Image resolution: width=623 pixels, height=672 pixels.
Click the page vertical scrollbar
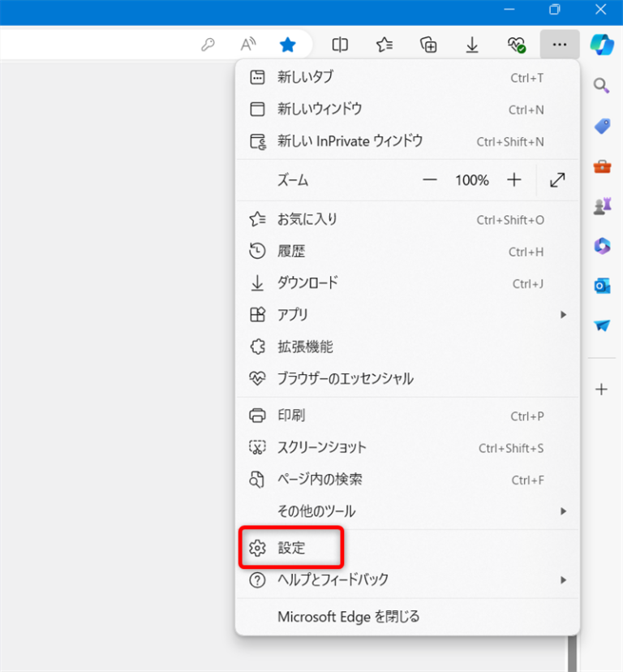point(572,653)
